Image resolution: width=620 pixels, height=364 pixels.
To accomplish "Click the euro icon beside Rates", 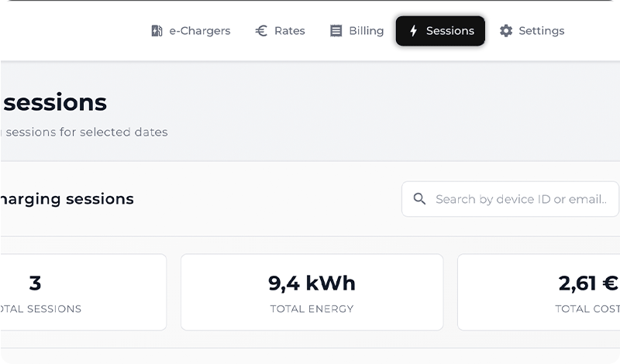I will (261, 31).
